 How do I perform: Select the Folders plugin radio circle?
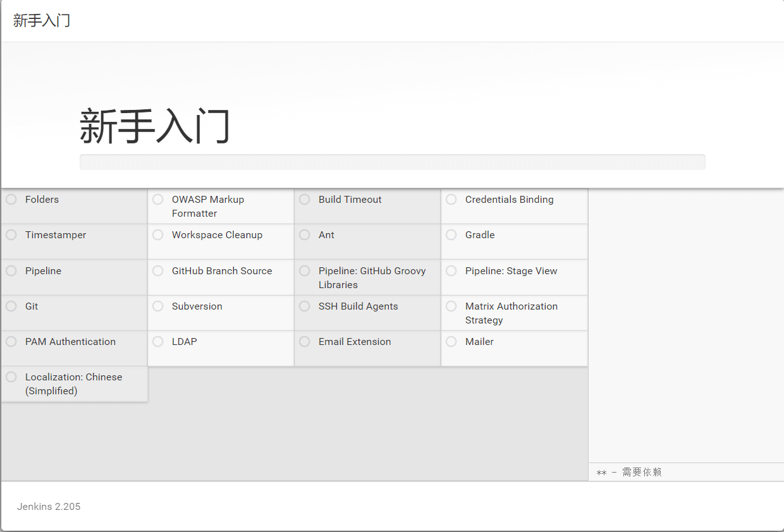pos(11,200)
